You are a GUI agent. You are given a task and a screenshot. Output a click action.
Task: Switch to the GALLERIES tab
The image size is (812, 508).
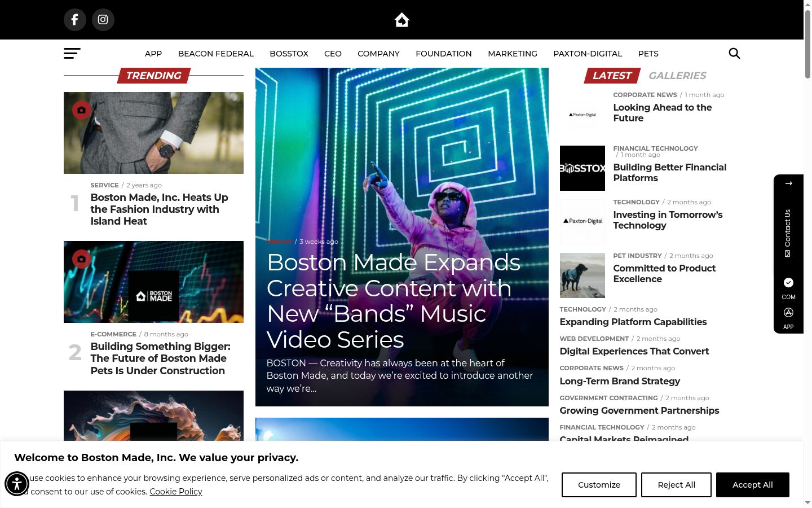coord(677,76)
